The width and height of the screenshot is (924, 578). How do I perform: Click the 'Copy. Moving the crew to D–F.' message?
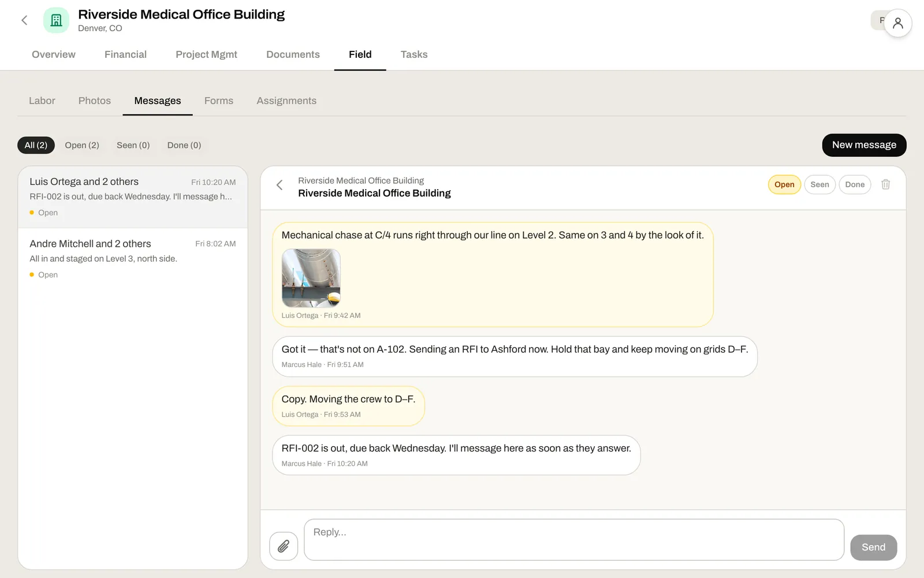349,406
